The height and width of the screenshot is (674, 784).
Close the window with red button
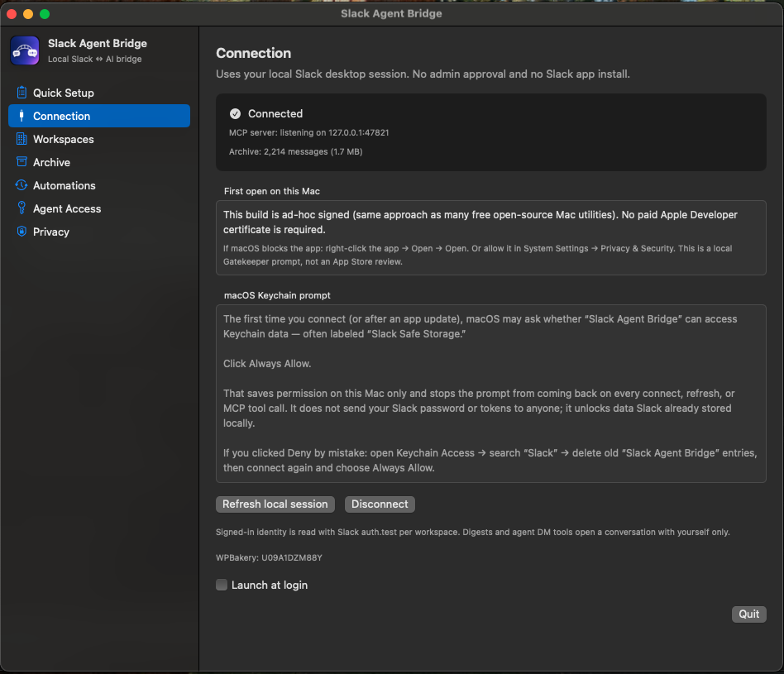click(12, 14)
